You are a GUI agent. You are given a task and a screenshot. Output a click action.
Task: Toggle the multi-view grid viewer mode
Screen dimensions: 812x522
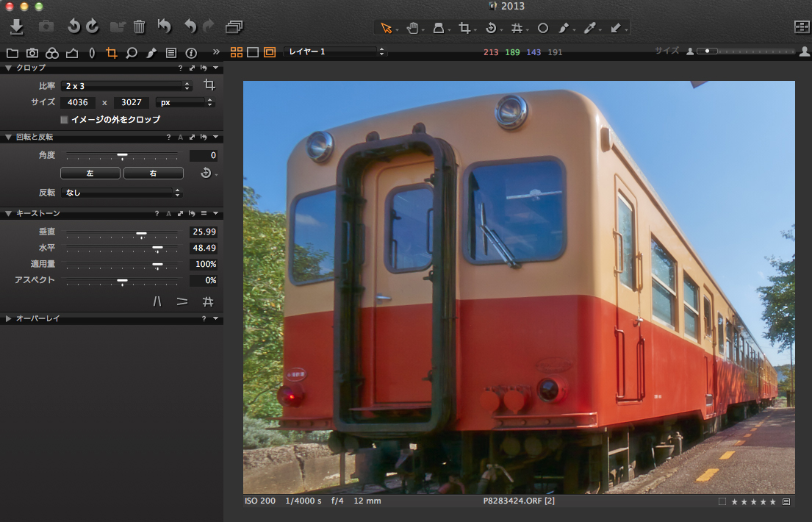(237, 52)
